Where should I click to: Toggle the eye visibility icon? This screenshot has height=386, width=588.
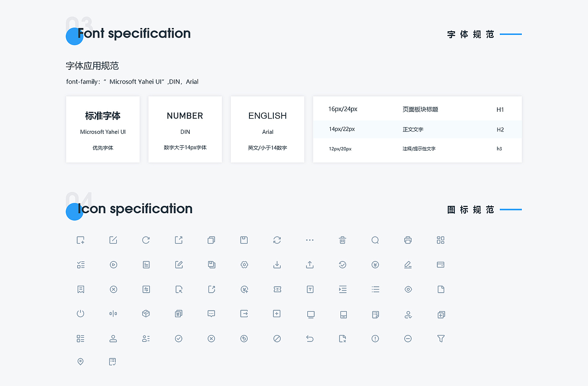tap(408, 289)
